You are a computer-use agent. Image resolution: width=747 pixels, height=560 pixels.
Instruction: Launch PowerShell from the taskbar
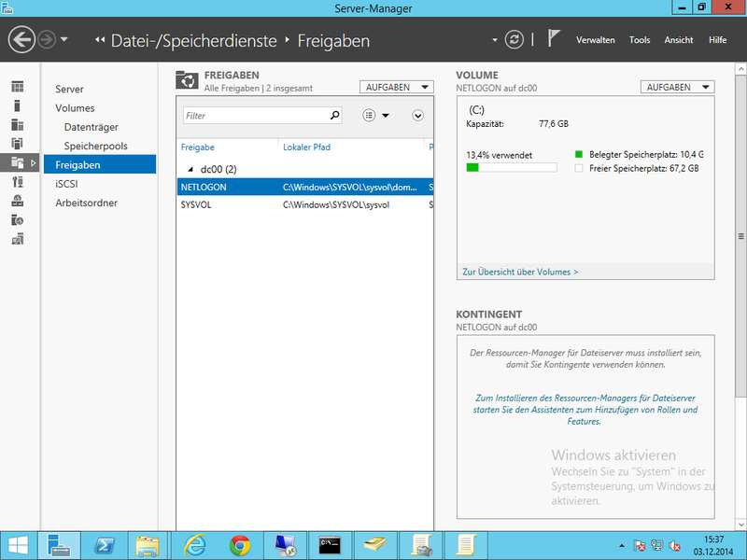pos(106,545)
